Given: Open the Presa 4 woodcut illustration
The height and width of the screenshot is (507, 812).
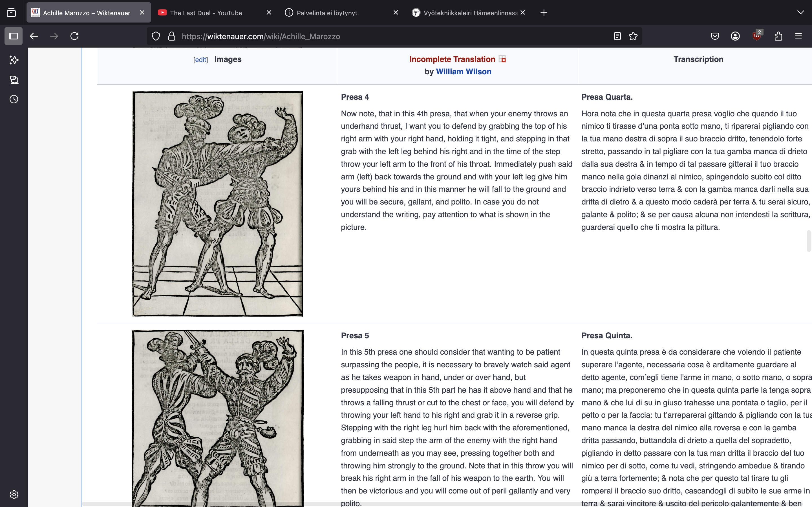Looking at the screenshot, I should tap(217, 204).
